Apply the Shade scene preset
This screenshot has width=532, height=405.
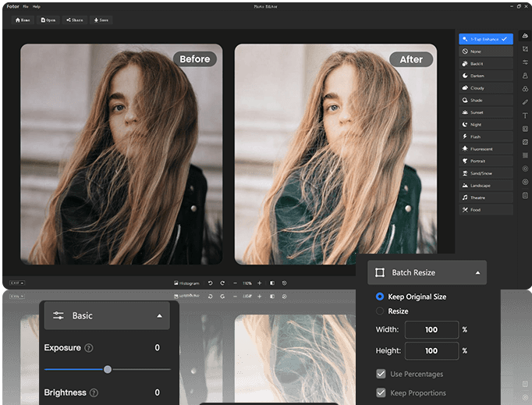tap(486, 100)
